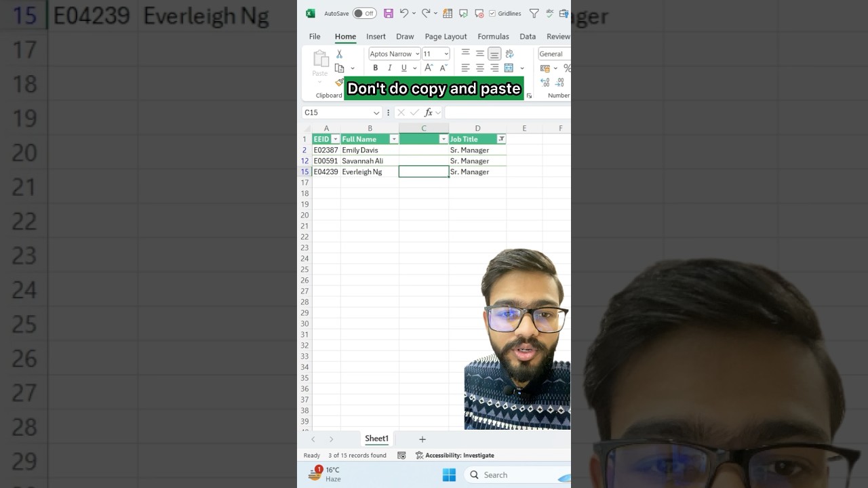The height and width of the screenshot is (488, 868).
Task: Click the Paste clipboard icon
Action: click(x=320, y=59)
